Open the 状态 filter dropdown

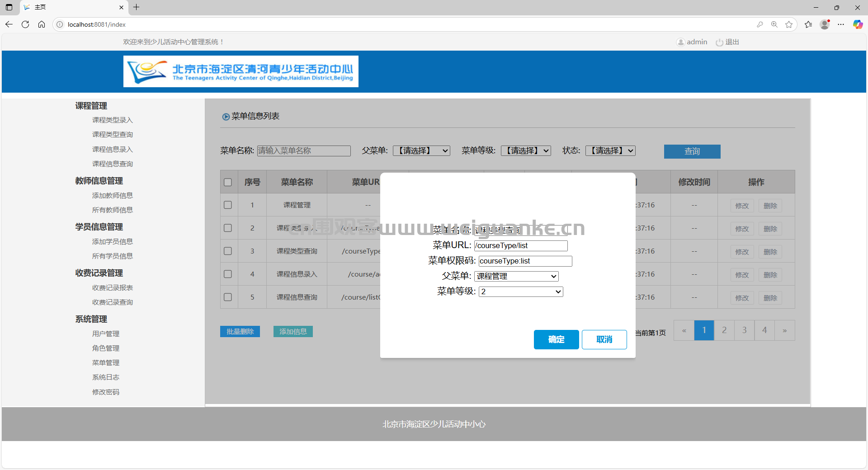[610, 150]
